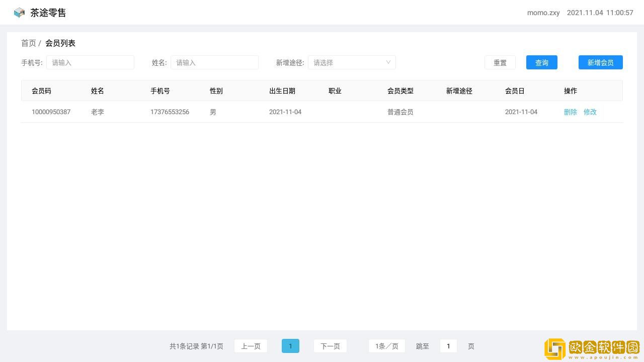This screenshot has height=362, width=644.
Task: Edit member 老李 with 修改 link
Action: point(590,112)
